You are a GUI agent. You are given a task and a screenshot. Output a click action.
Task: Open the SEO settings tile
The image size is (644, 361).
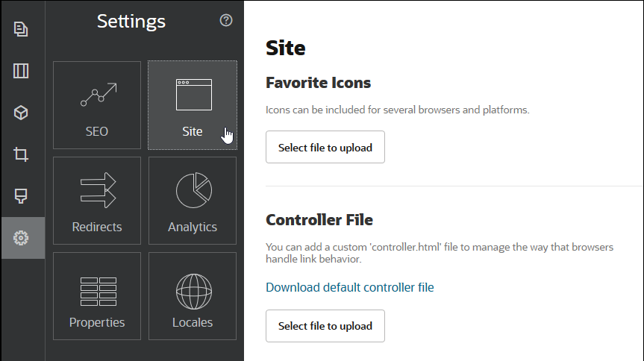[97, 105]
